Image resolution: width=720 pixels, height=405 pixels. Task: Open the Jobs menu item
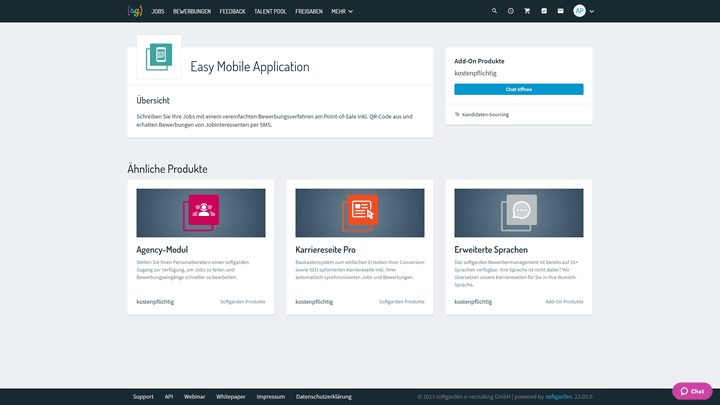(x=158, y=11)
